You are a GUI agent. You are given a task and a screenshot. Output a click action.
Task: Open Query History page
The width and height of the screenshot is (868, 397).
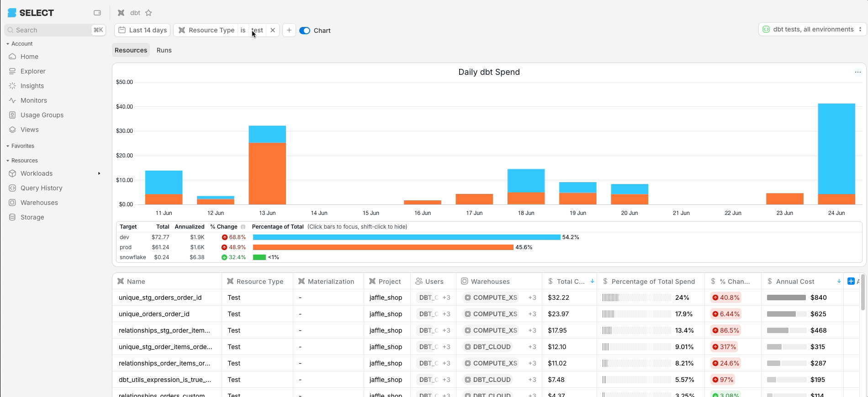(x=41, y=188)
